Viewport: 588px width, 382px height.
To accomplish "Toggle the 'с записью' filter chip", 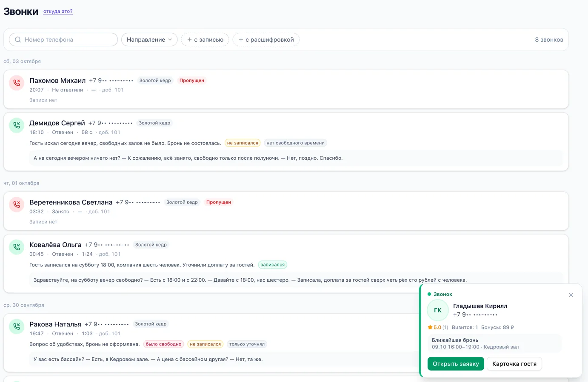I will pos(205,40).
